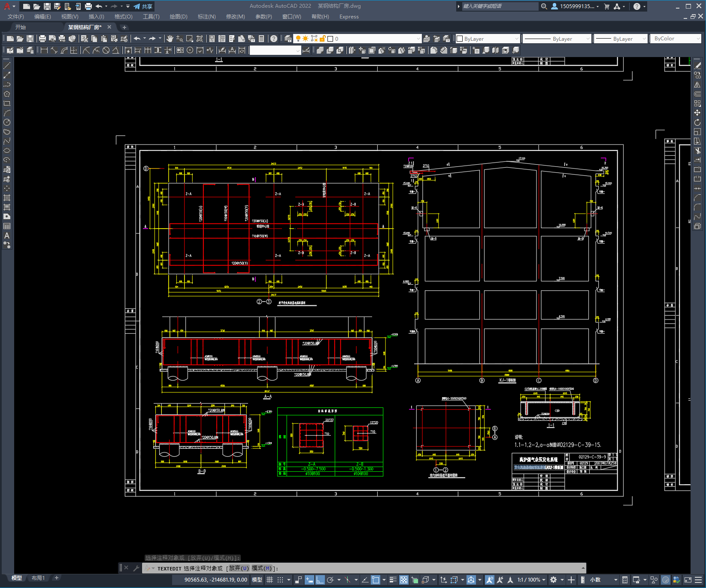The image size is (706, 588).
Task: Close the 某钢结构厂房 drawing tab
Action: tap(109, 27)
